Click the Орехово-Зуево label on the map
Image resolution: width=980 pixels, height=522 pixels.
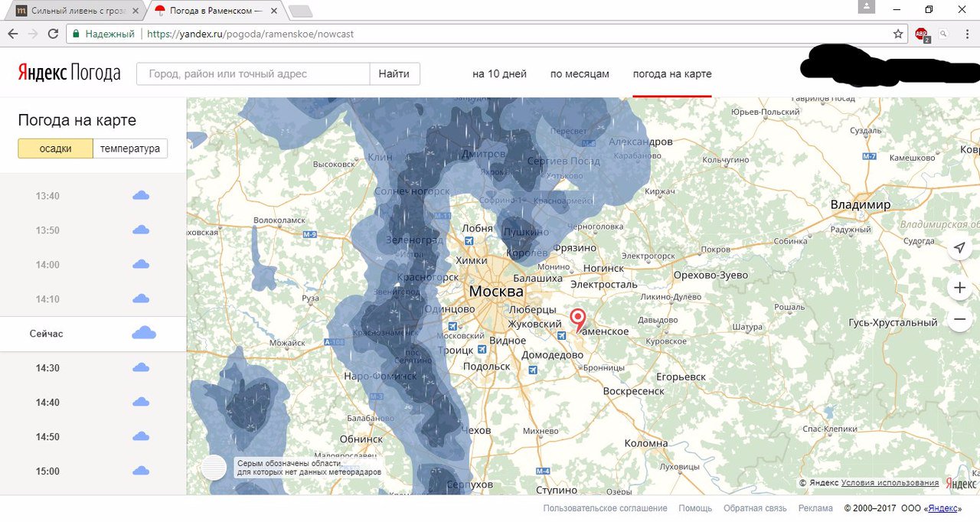(710, 276)
